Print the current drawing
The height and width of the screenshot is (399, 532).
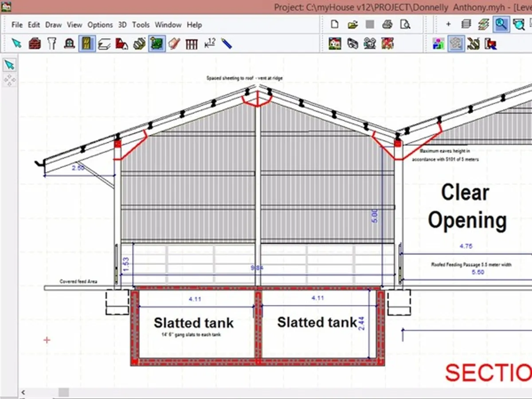[x=387, y=25]
